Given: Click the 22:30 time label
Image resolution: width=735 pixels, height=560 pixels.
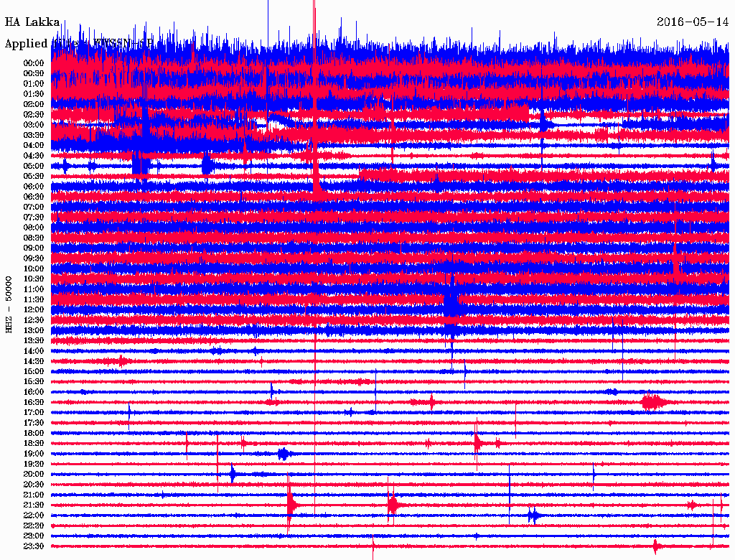Looking at the screenshot, I should click(34, 526).
